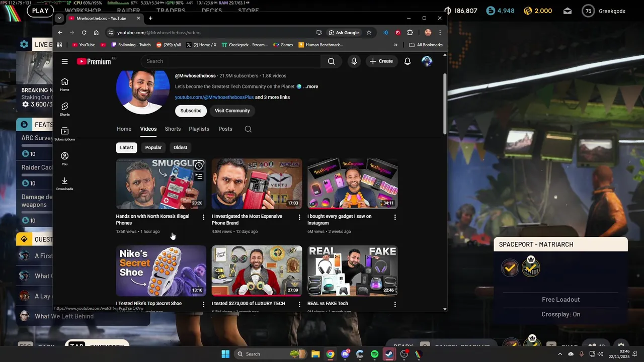
Task: Switch to channel Shorts tab
Action: [173, 129]
